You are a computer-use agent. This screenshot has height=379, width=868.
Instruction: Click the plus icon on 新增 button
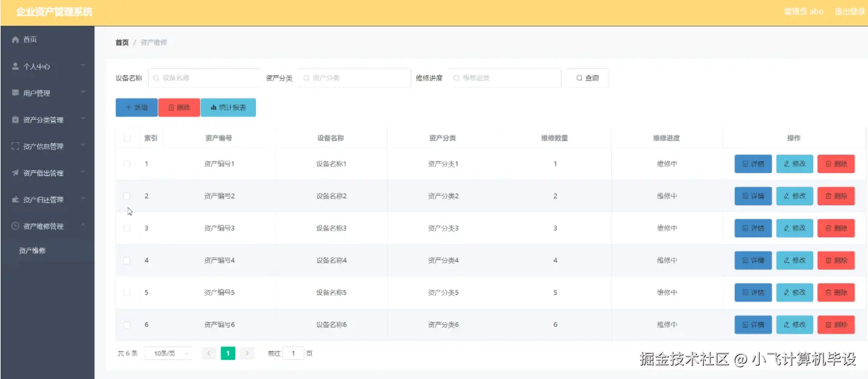click(x=129, y=108)
